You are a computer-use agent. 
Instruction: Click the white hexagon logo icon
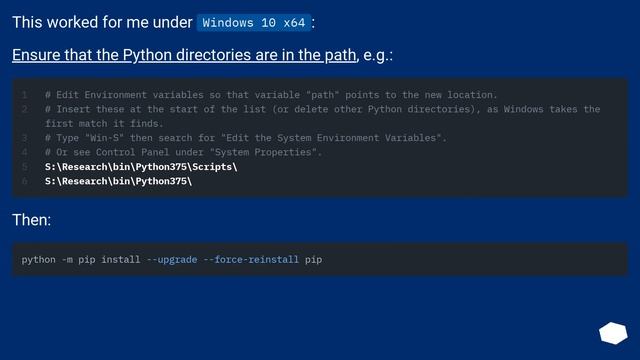coord(613,333)
